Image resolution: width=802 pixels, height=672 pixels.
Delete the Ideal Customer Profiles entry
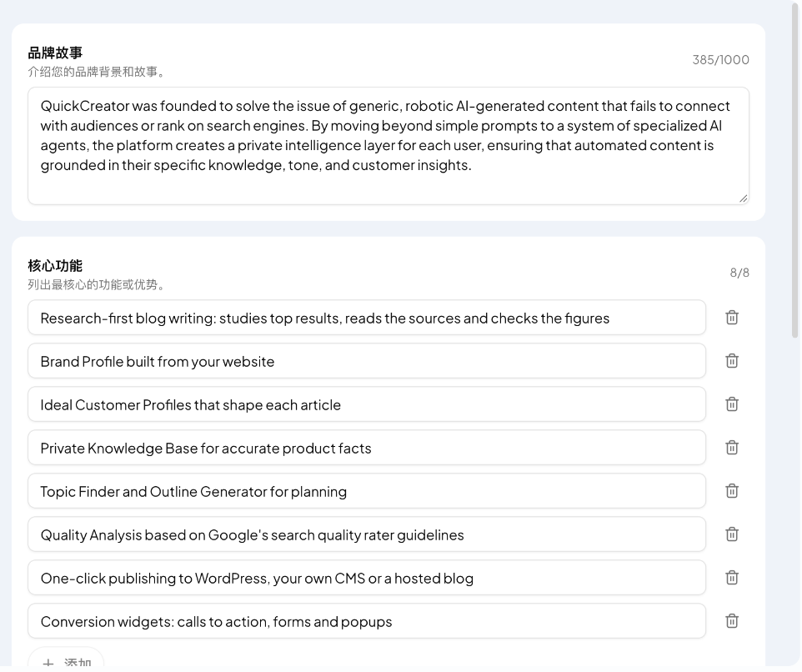pos(732,404)
